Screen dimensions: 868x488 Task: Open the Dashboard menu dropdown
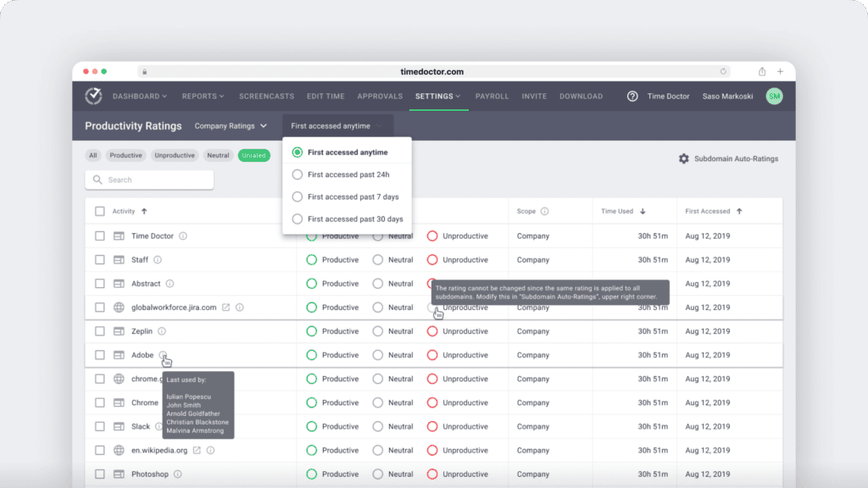tap(140, 97)
